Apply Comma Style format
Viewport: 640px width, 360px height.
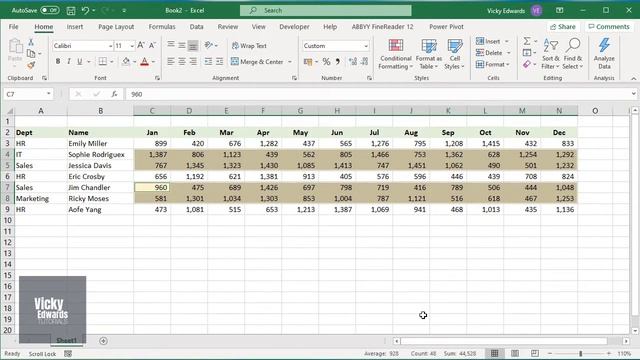tap(338, 62)
